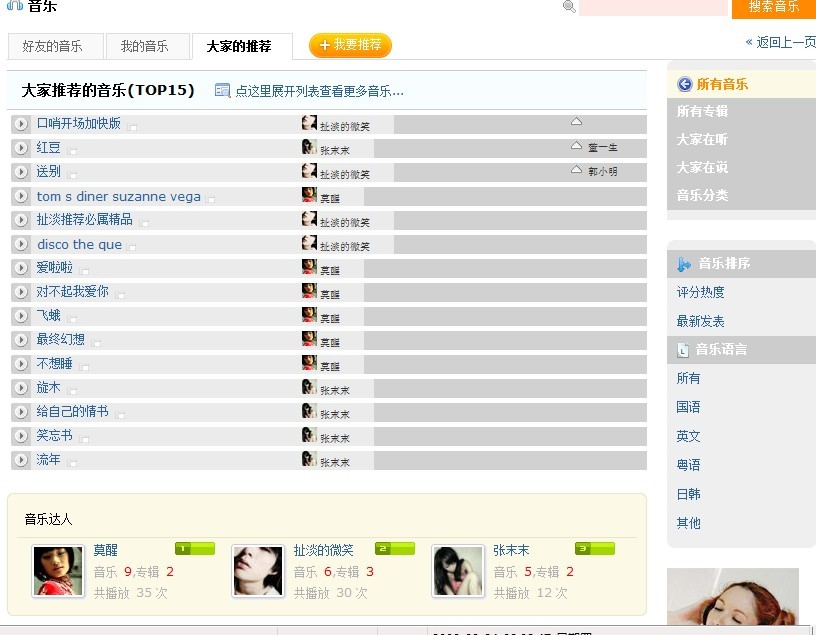The height and width of the screenshot is (635, 816).
Task: Click the back-arrow icon beside 所有音乐
Action: pyautogui.click(x=685, y=84)
